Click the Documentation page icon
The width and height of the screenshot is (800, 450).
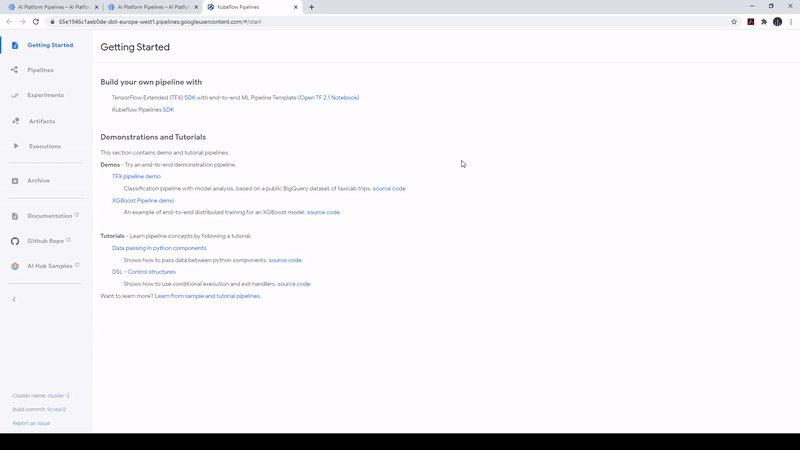[15, 216]
